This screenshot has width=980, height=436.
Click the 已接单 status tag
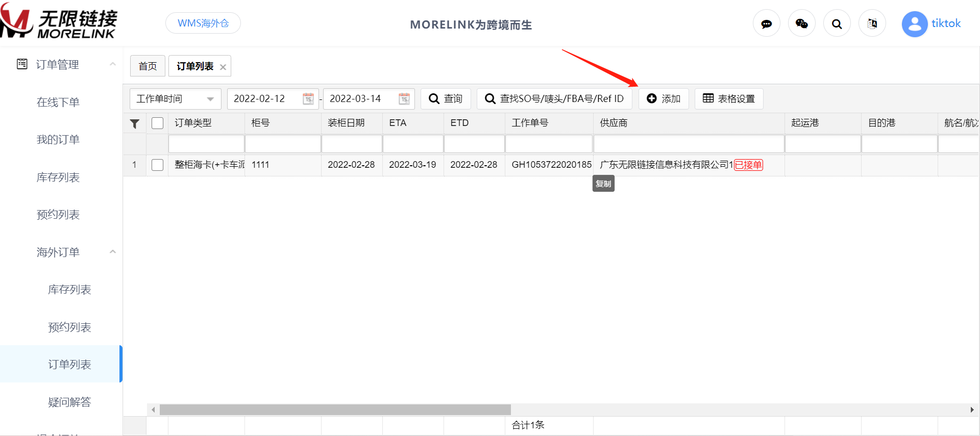(748, 165)
